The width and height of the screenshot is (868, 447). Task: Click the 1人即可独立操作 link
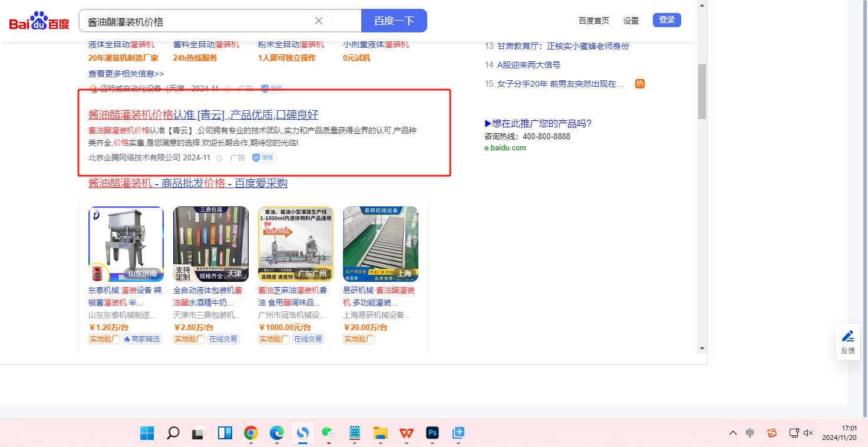[287, 58]
